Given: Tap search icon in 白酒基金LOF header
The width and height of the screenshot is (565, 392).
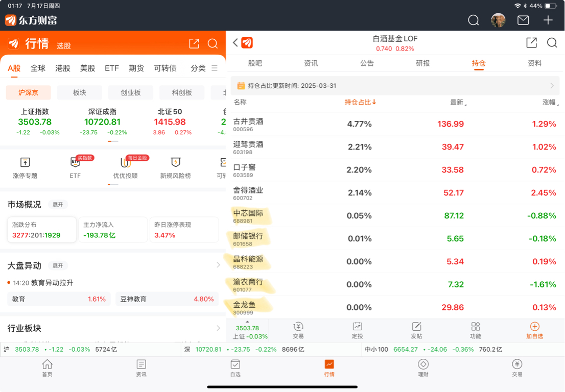Looking at the screenshot, I should (552, 42).
